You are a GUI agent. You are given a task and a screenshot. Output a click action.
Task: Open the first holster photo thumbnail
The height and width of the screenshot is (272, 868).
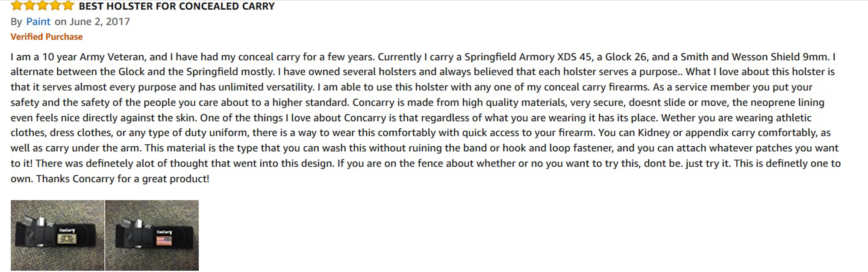pos(58,235)
